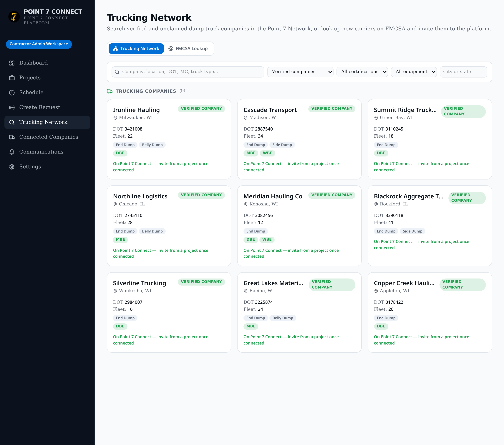This screenshot has width=504, height=445.
Task: Click Verified Company badge on Blackrock Aggregate card
Action: pos(467,198)
